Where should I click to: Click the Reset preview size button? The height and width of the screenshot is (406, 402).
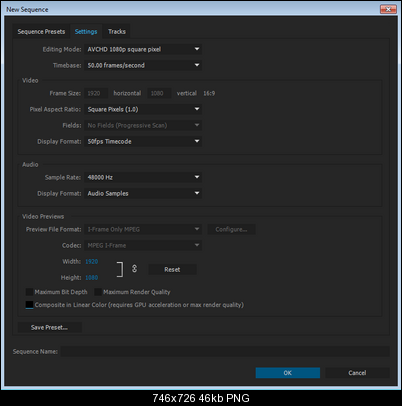pos(172,269)
